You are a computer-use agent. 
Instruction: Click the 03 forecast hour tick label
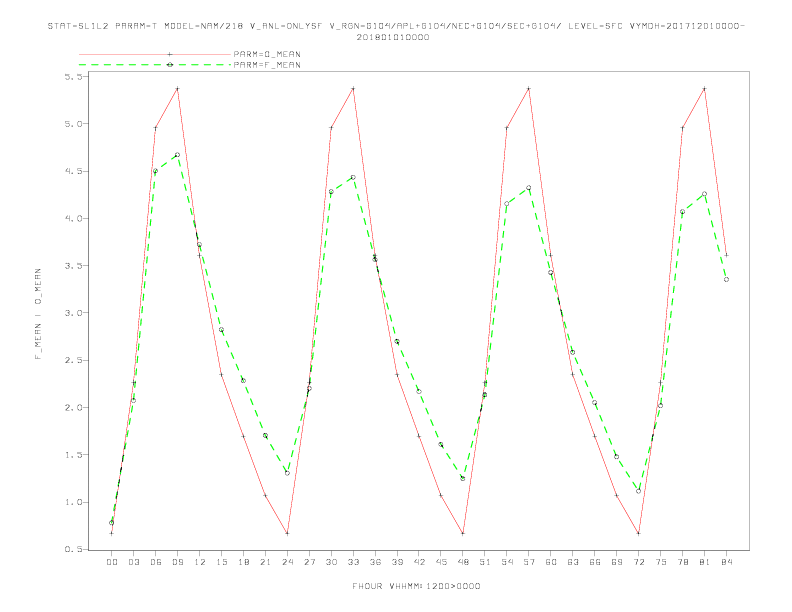point(133,562)
